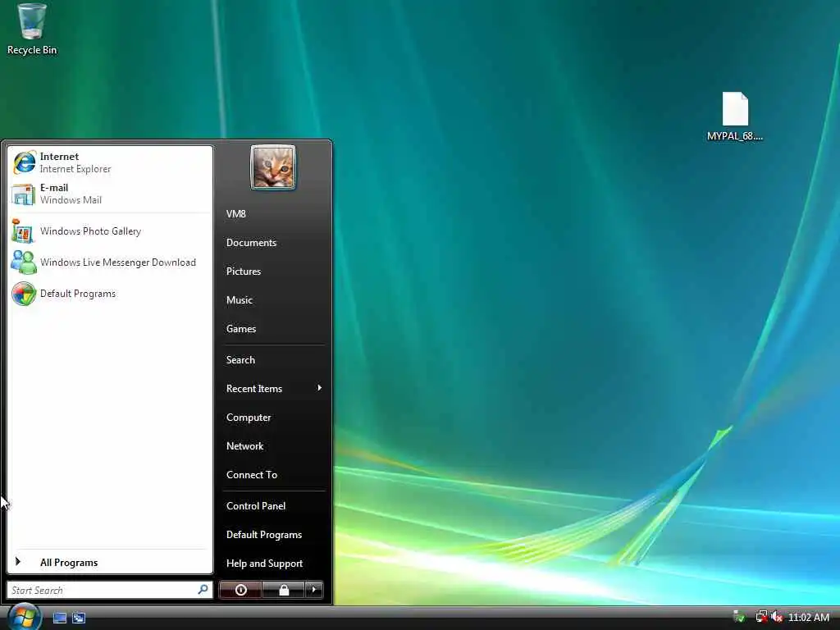This screenshot has width=840, height=630.
Task: Click Show Desktop quick launch icon
Action: pos(60,618)
